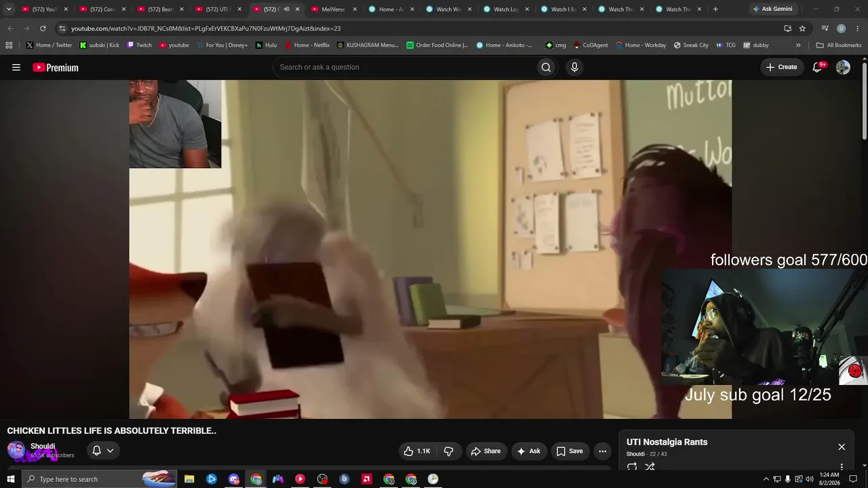Open the All Bookmarks folder
Viewport: 868px width, 488px height.
(x=839, y=45)
